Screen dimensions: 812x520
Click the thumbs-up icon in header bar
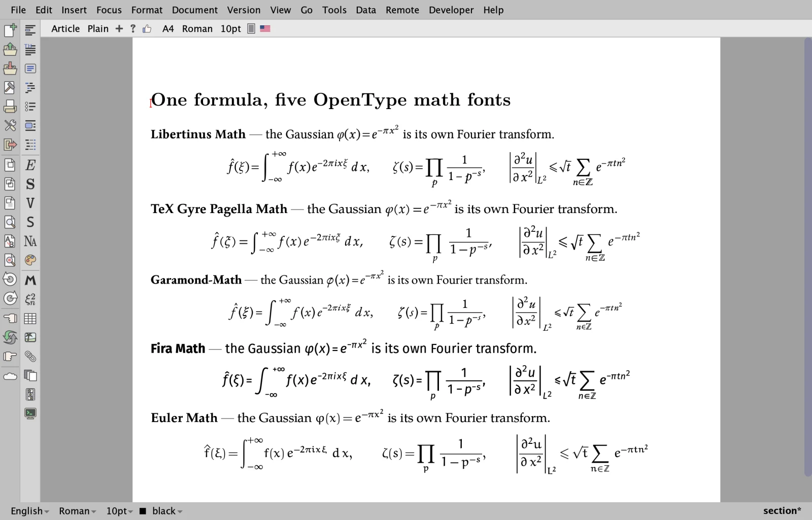coord(147,29)
